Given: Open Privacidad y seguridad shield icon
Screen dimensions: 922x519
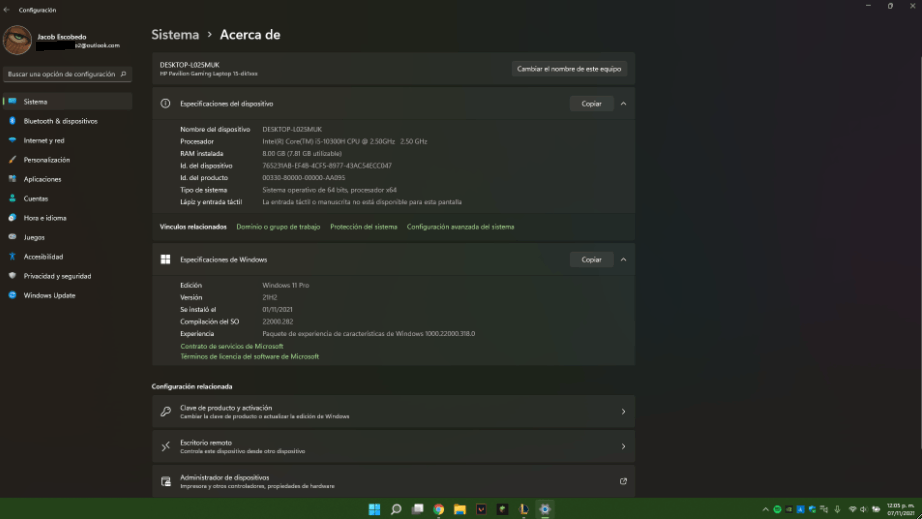Looking at the screenshot, I should coord(12,276).
